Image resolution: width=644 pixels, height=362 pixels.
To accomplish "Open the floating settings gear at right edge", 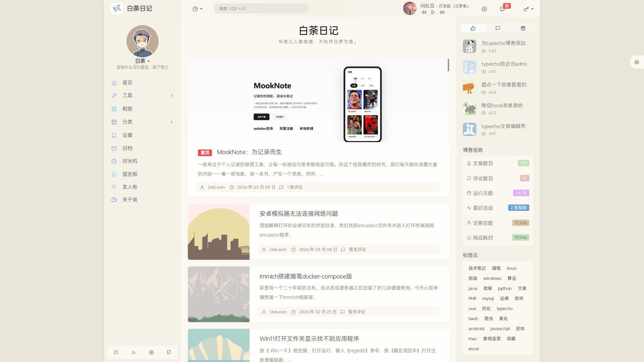I will tap(637, 62).
